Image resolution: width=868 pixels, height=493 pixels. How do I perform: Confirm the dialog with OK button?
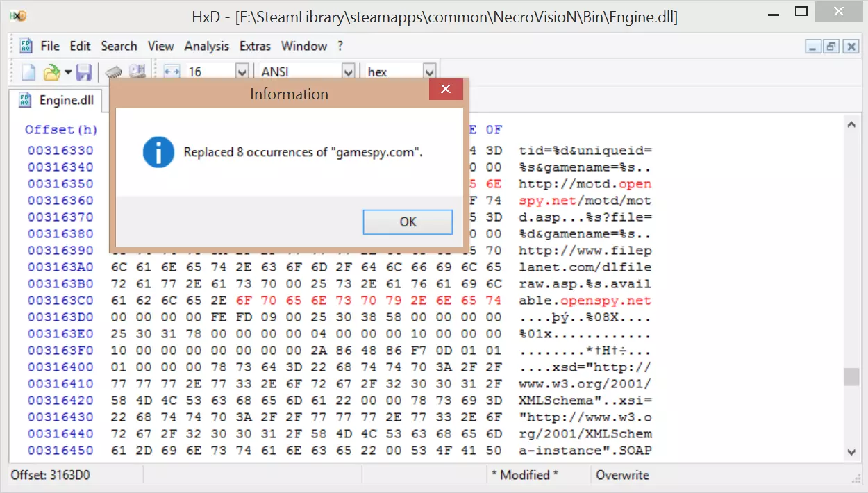(408, 222)
